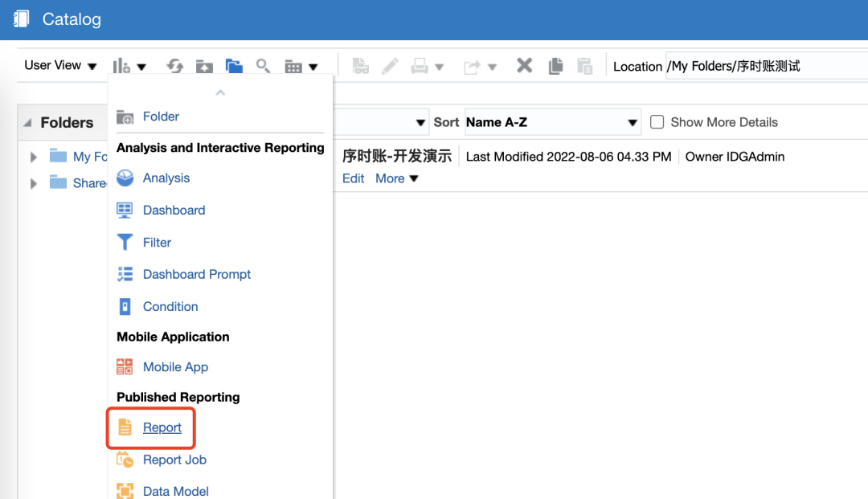
Task: Click the Up folder toolbar icon
Action: pos(204,67)
